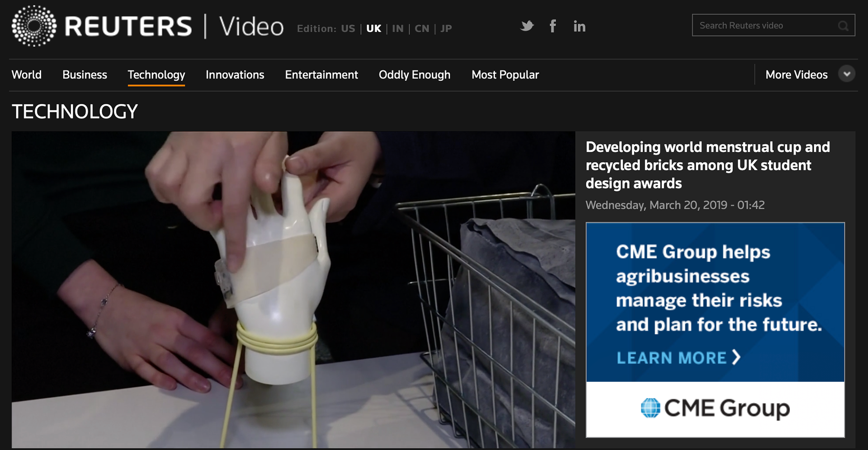The width and height of the screenshot is (868, 450).
Task: Click the CME Group agribusinesses ad text
Action: [x=719, y=288]
